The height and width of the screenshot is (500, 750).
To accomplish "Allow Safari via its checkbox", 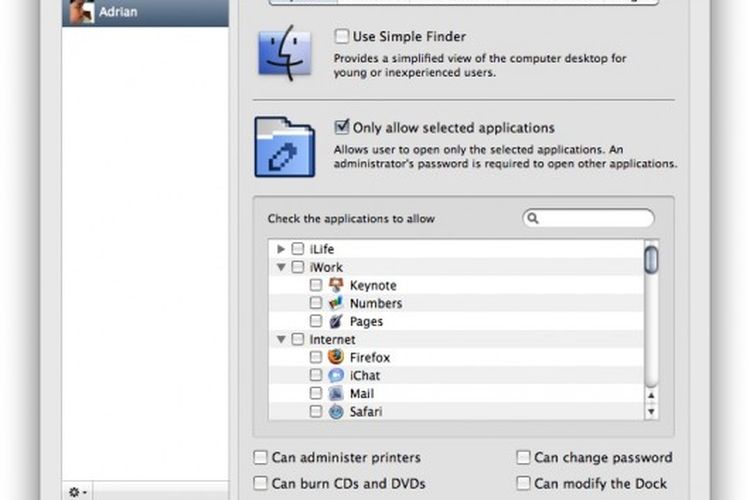I will coord(316,411).
